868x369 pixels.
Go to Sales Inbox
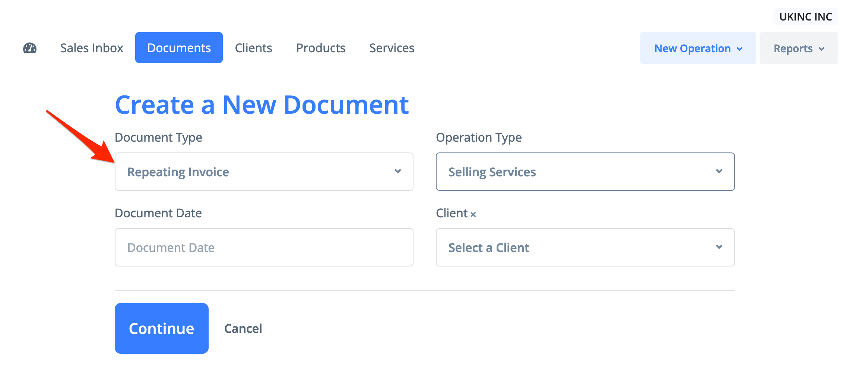(92, 48)
